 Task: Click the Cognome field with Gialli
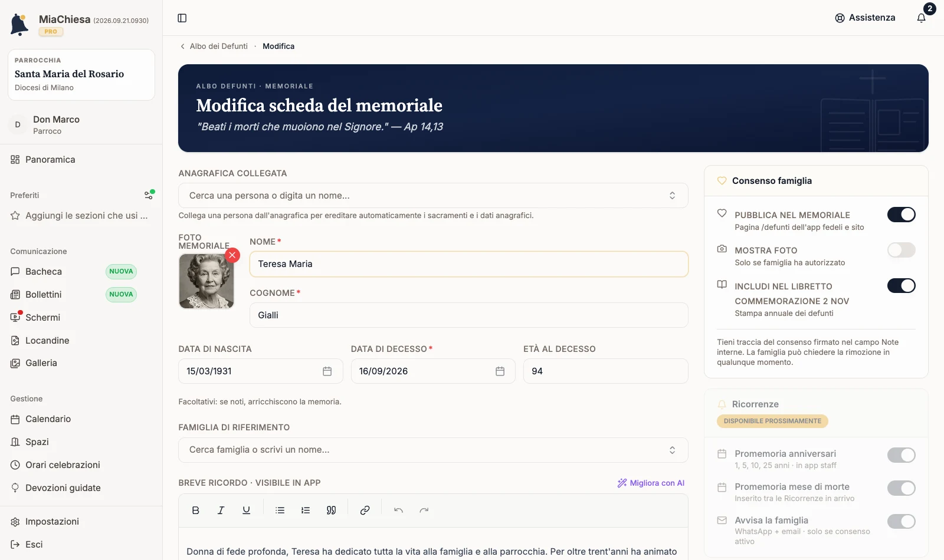pyautogui.click(x=469, y=315)
